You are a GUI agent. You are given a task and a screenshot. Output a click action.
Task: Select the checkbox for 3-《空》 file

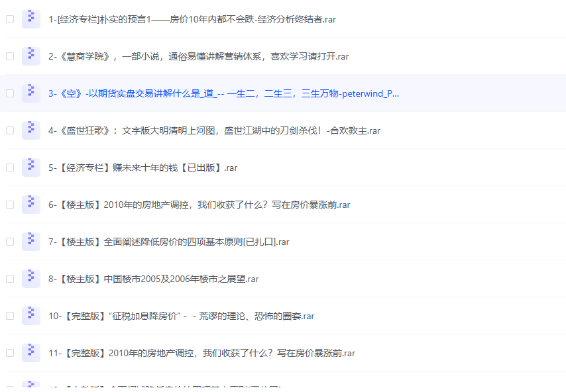tap(10, 93)
